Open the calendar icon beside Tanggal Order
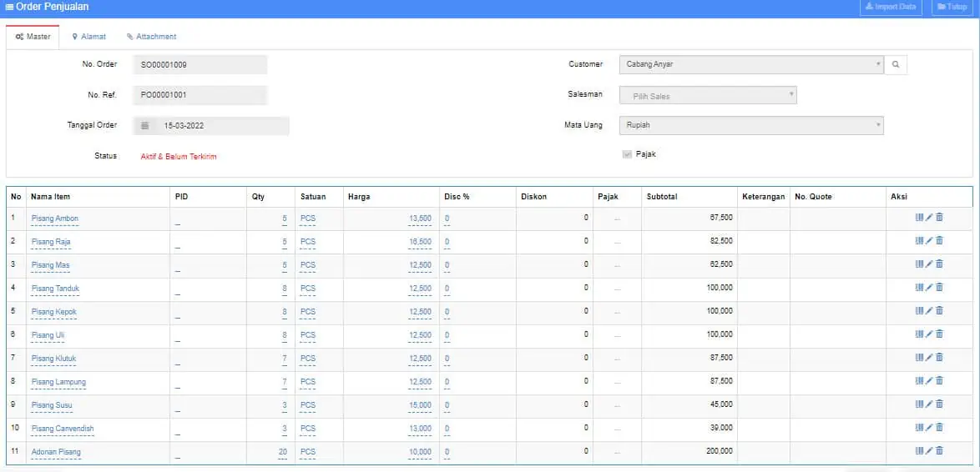Screen dimensions: 980x472 144,126
